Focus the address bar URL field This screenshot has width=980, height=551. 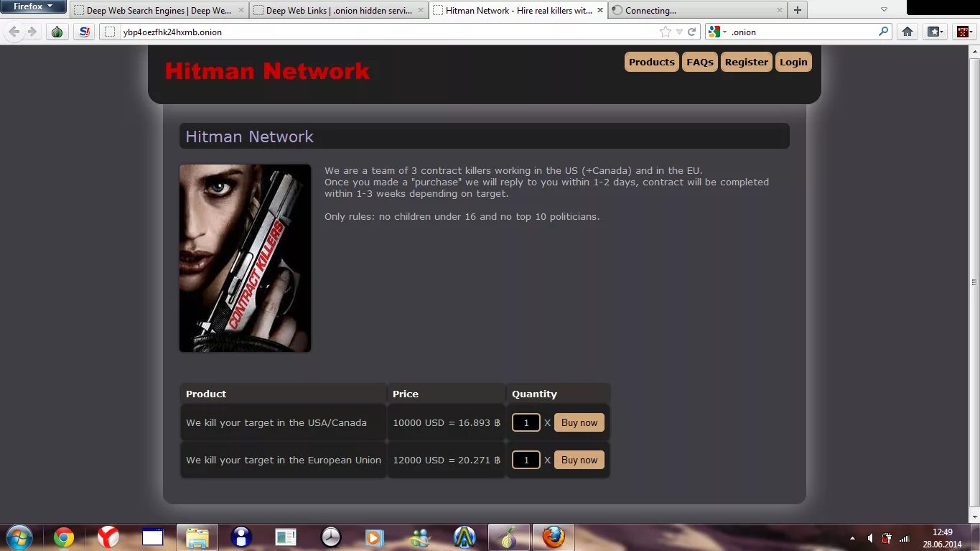tap(388, 32)
